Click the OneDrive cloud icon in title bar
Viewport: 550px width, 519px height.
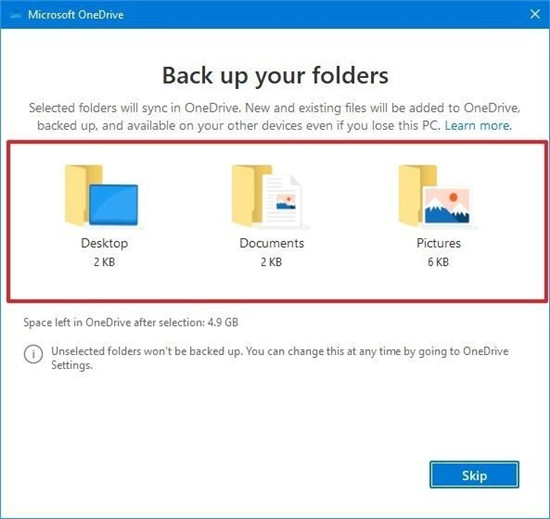(16, 15)
